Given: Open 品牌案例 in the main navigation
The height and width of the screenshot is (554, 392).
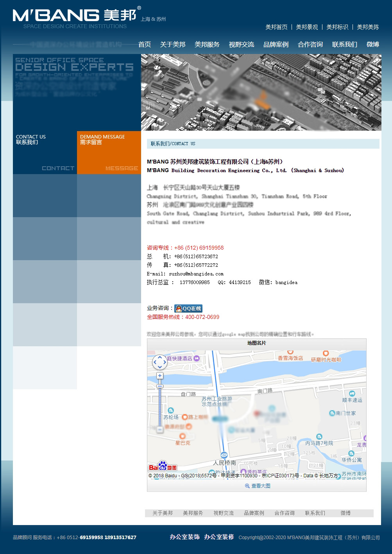Looking at the screenshot, I should coord(276,45).
